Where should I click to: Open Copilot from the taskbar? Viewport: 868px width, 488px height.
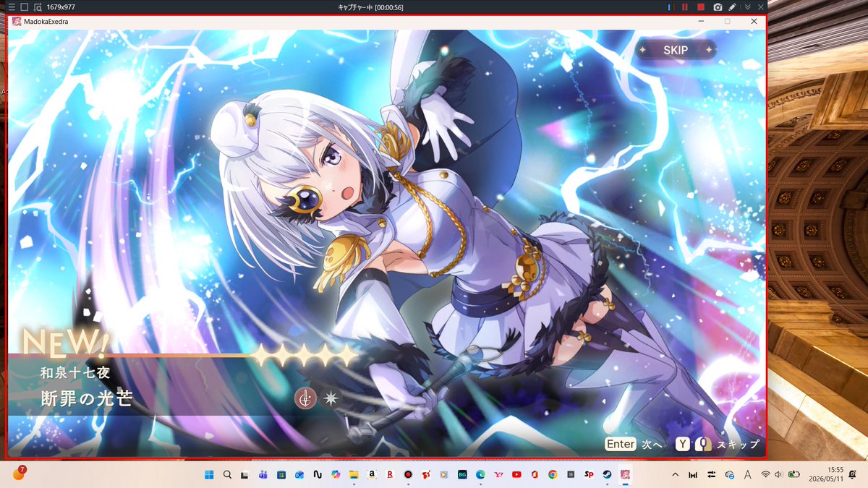[x=336, y=475]
